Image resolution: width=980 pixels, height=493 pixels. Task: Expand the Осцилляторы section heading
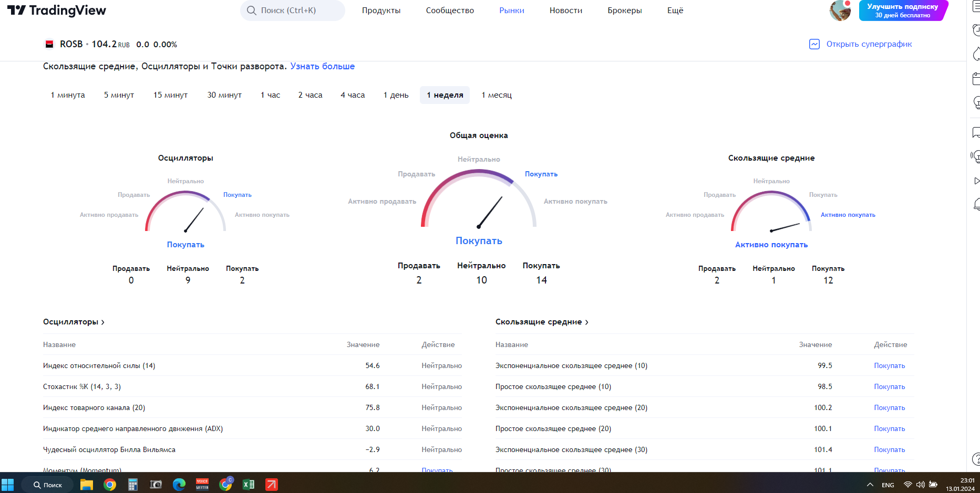point(74,322)
